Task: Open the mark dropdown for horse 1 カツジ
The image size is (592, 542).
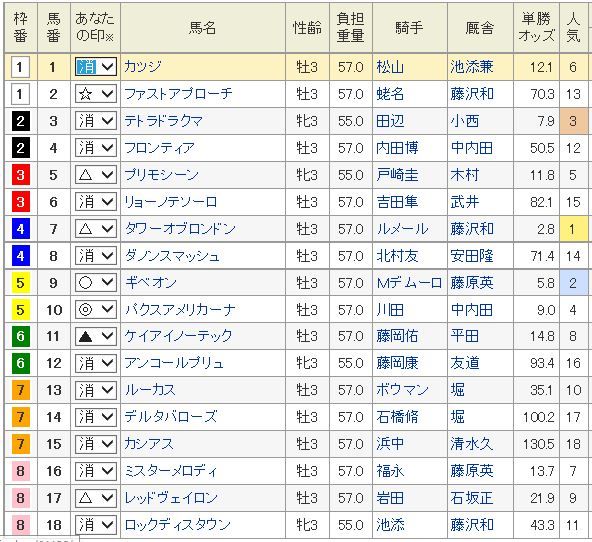Action: pyautogui.click(x=96, y=67)
